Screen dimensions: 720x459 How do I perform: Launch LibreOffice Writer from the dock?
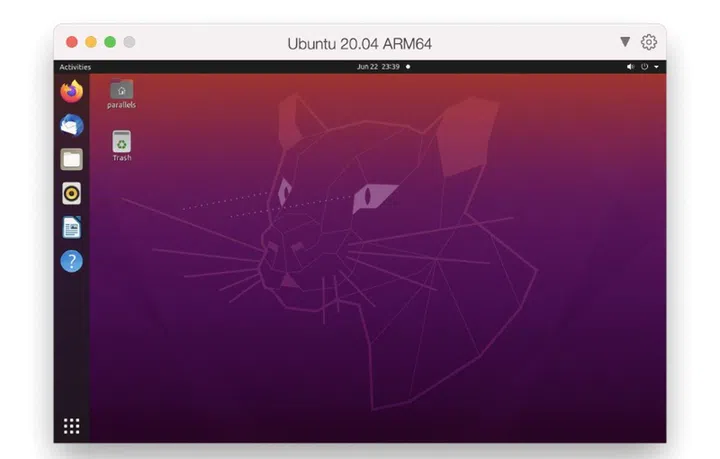(72, 228)
